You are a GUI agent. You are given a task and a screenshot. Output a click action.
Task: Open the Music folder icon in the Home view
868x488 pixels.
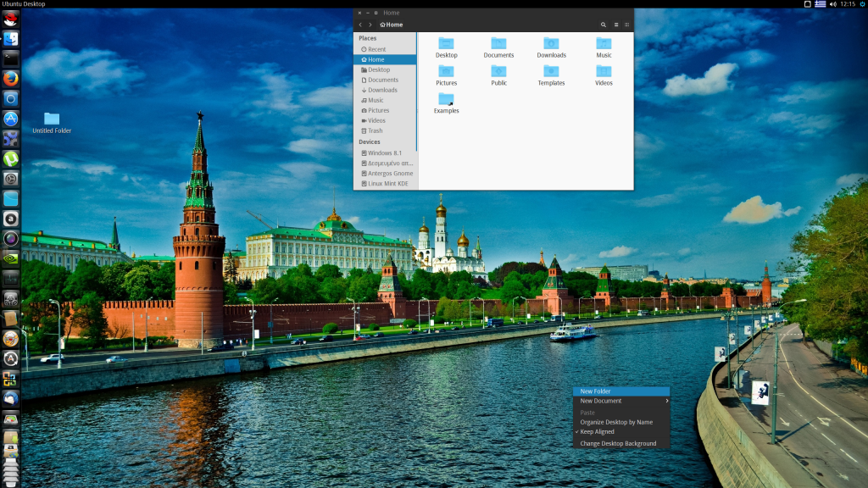(604, 44)
